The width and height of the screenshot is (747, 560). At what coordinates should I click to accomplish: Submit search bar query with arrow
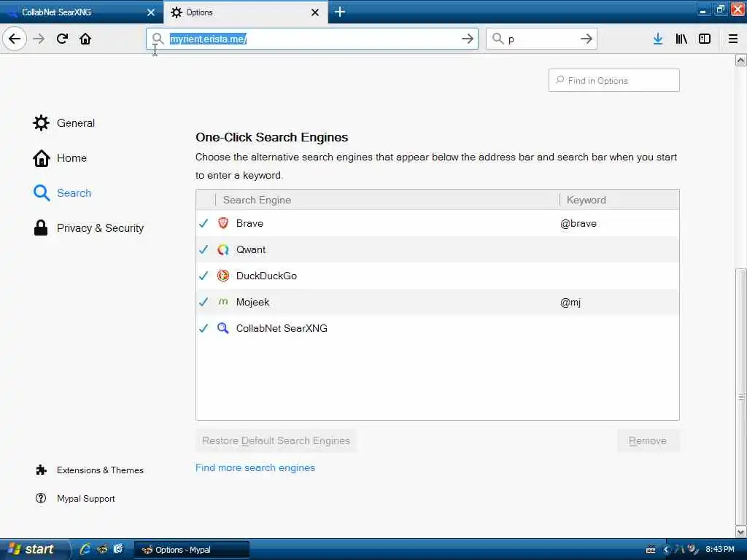[x=586, y=39]
